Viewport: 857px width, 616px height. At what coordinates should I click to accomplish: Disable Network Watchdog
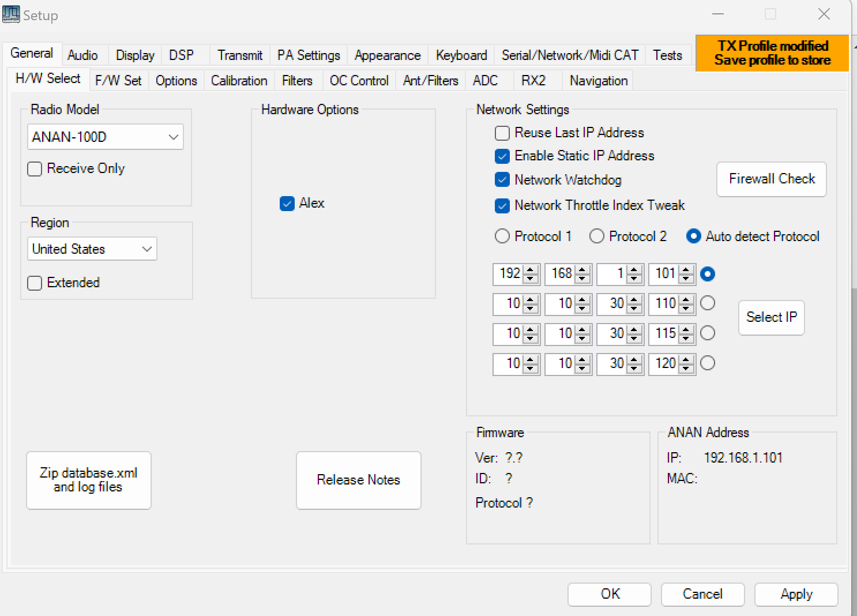502,180
